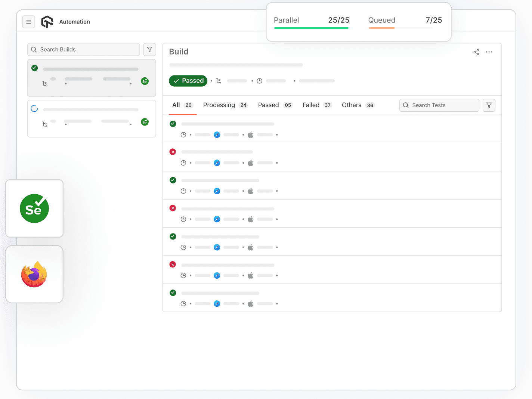532x399 pixels.
Task: Click the Automation title link
Action: pyautogui.click(x=74, y=22)
